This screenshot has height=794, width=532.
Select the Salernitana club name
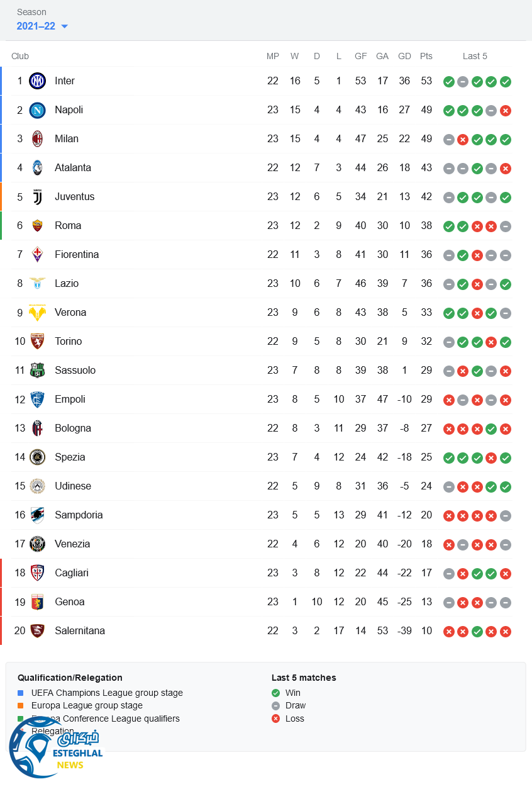click(80, 631)
